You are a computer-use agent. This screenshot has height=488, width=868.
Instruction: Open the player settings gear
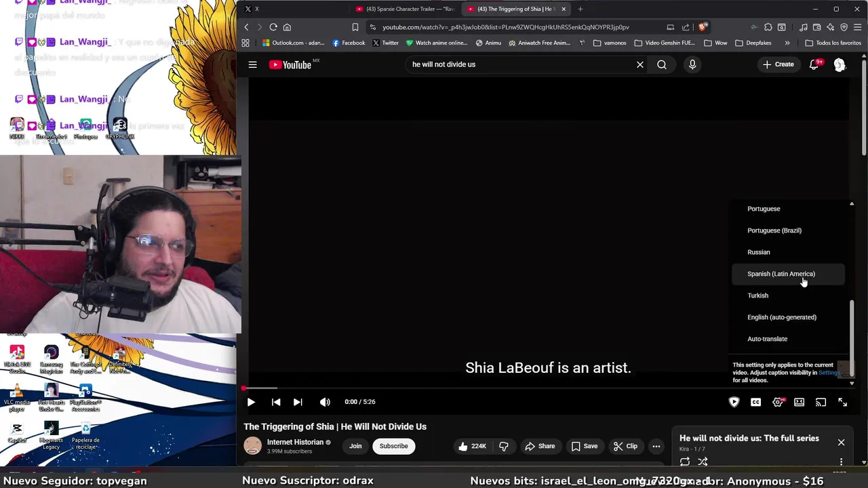[778, 402]
